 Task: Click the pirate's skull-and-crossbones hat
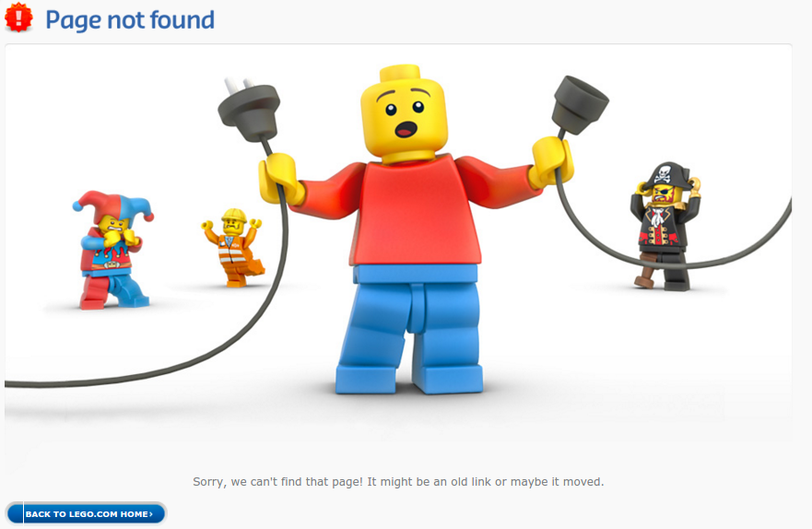click(666, 175)
